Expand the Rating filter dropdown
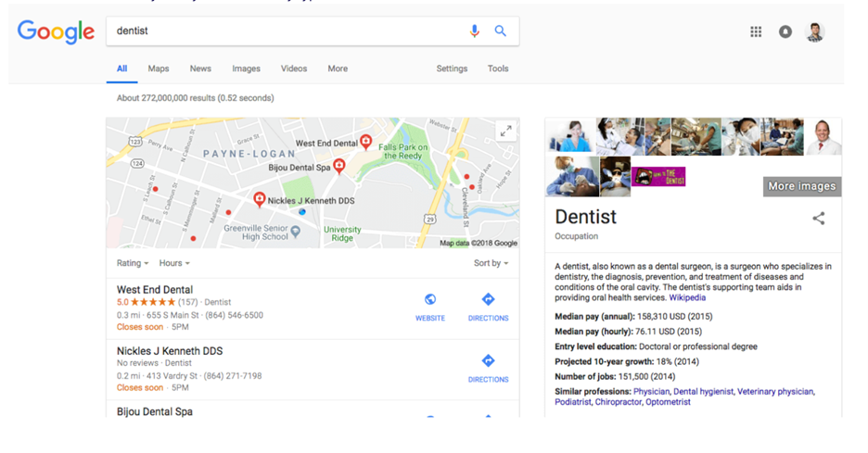 [x=133, y=263]
